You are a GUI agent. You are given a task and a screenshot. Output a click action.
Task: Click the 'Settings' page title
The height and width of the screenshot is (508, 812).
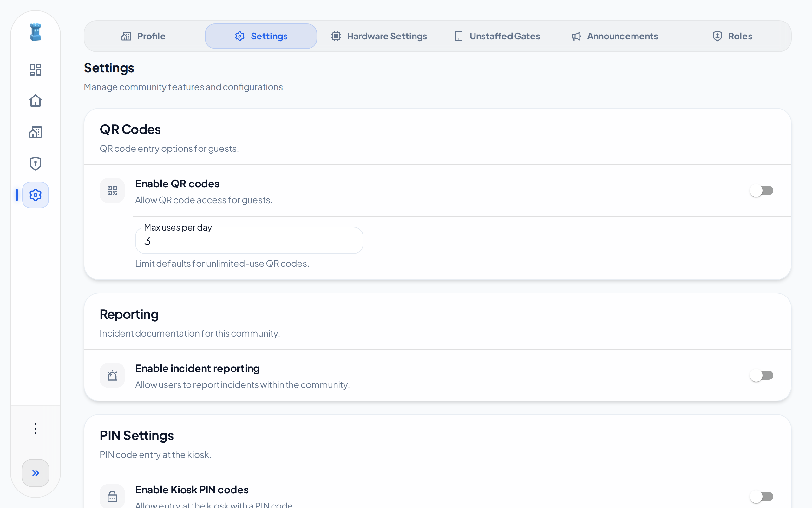109,68
